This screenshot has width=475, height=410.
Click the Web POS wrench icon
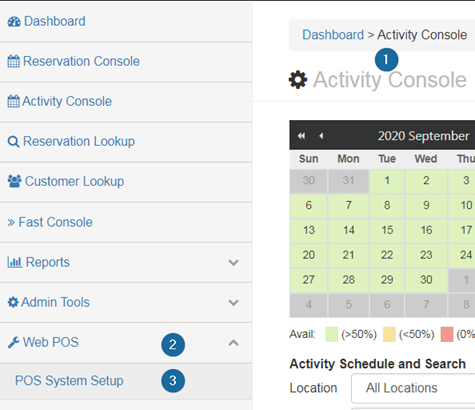point(14,343)
